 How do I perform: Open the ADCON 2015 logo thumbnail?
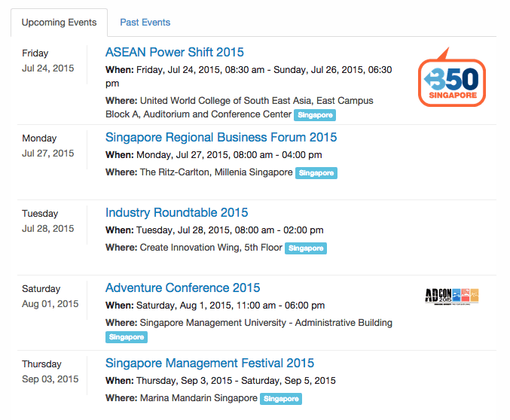452,296
